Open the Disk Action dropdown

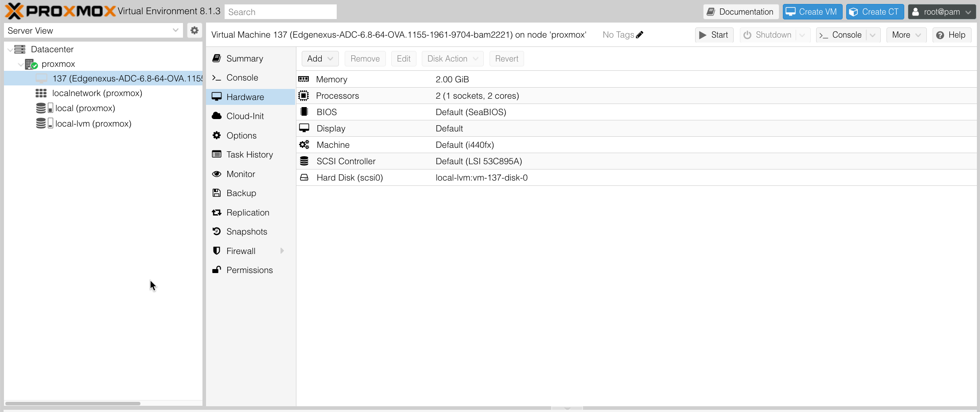point(452,58)
